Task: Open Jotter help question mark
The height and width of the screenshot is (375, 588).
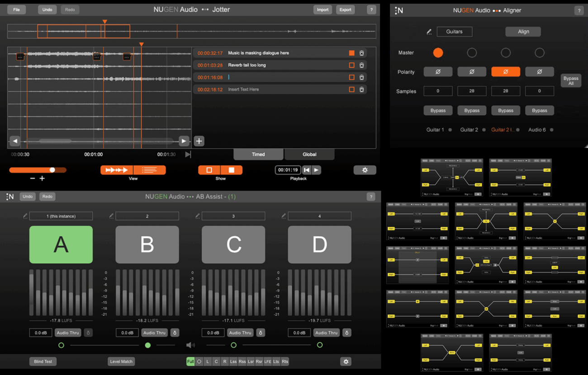Action: coord(371,9)
